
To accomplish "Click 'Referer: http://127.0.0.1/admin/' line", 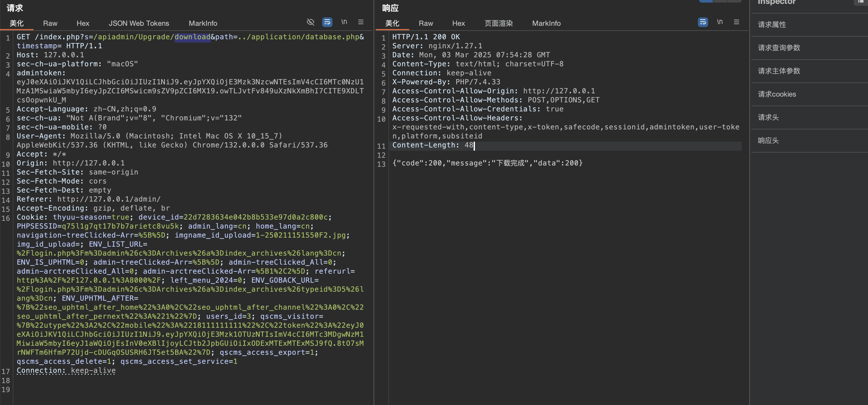I will point(89,199).
